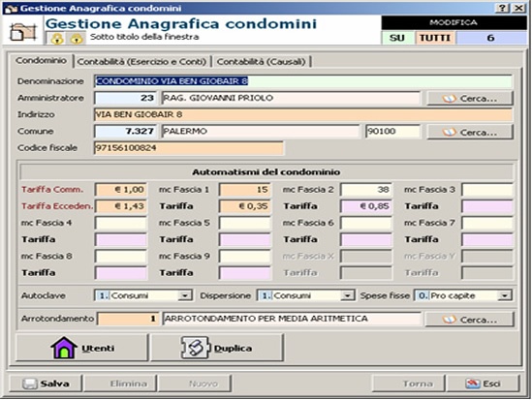Click the Duplica copy icon
This screenshot has height=400, width=532.
pos(195,348)
